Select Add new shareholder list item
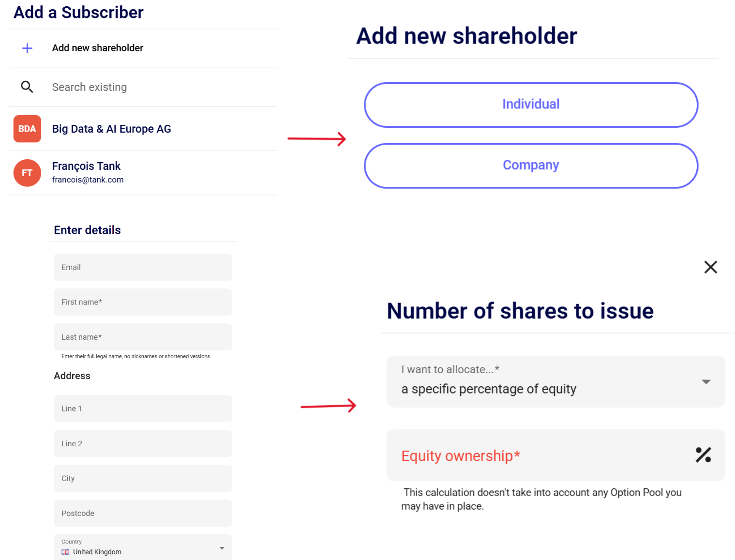The height and width of the screenshot is (560, 735). click(x=98, y=48)
